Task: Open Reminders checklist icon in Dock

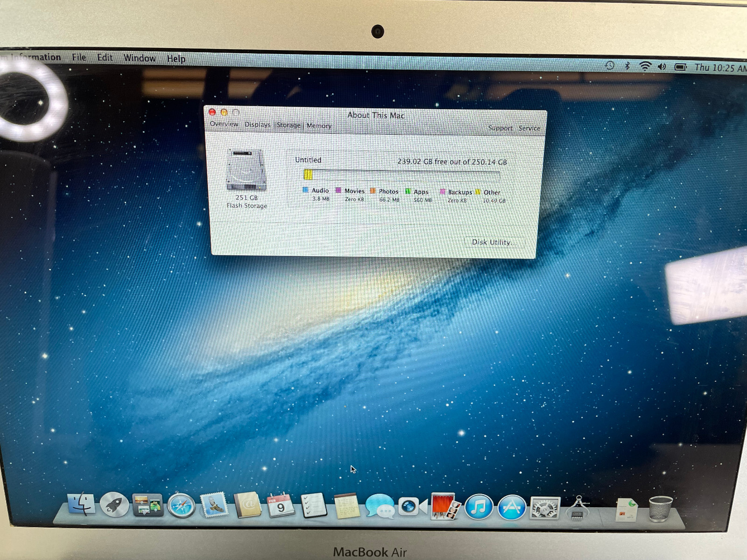Action: click(313, 506)
